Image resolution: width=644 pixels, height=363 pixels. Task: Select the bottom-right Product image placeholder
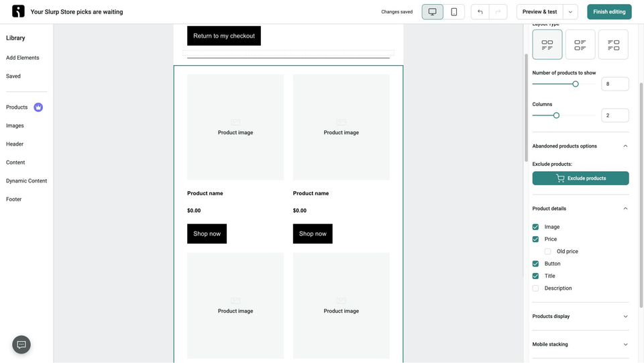341,305
